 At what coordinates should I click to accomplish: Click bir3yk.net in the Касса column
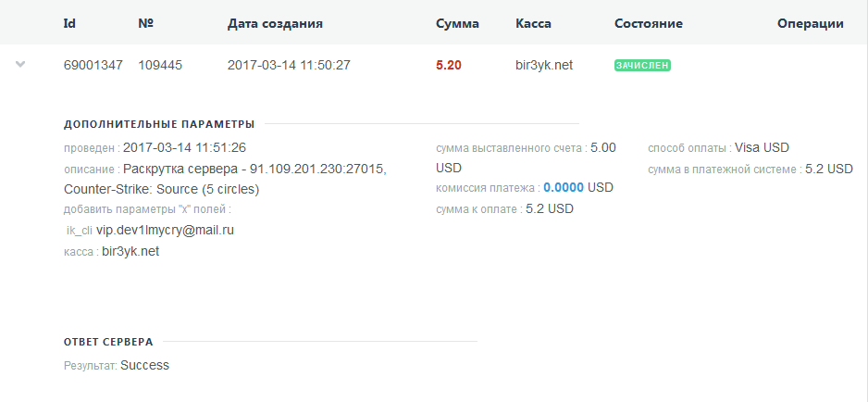point(544,66)
